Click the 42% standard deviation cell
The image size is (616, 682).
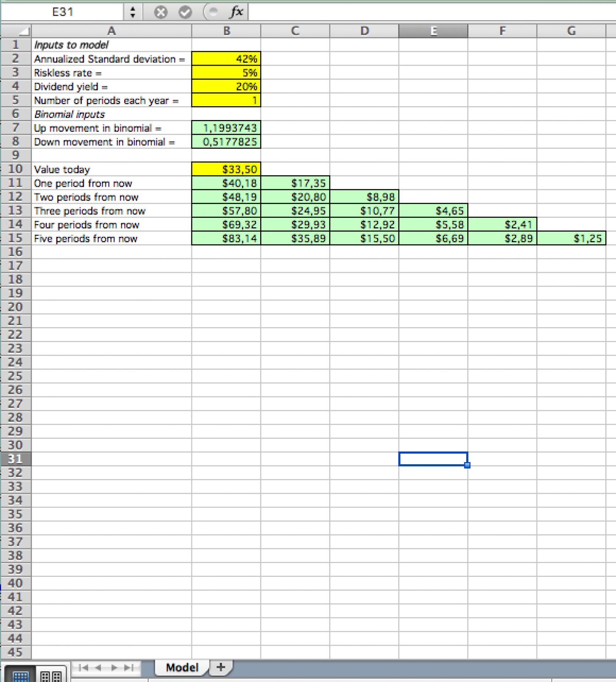pyautogui.click(x=226, y=59)
